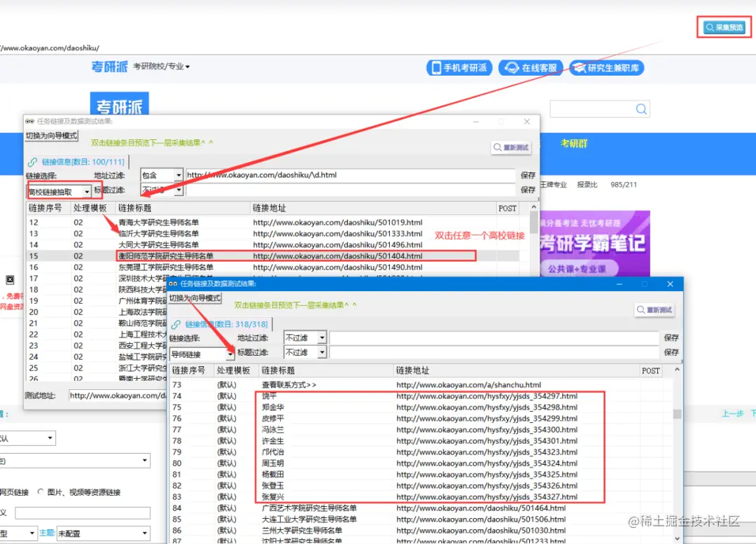This screenshot has height=544, width=756.
Task: Select 图片、视频等资源链接 radio button
Action: pyautogui.click(x=41, y=492)
